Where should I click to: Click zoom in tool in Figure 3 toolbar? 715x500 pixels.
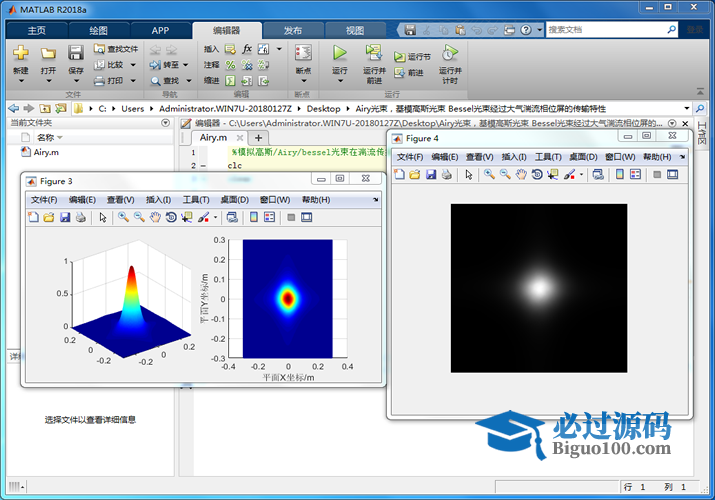[123, 217]
